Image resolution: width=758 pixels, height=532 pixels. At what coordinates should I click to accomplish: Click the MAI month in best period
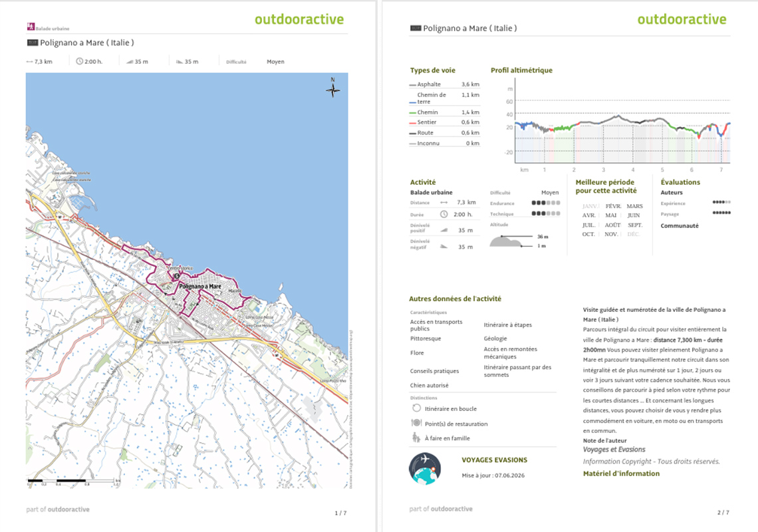[611, 215]
